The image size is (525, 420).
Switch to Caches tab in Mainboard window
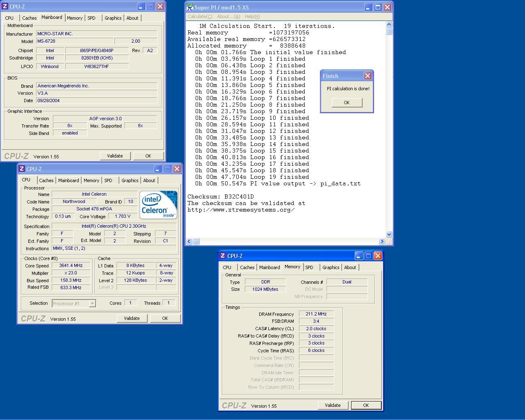coord(29,18)
